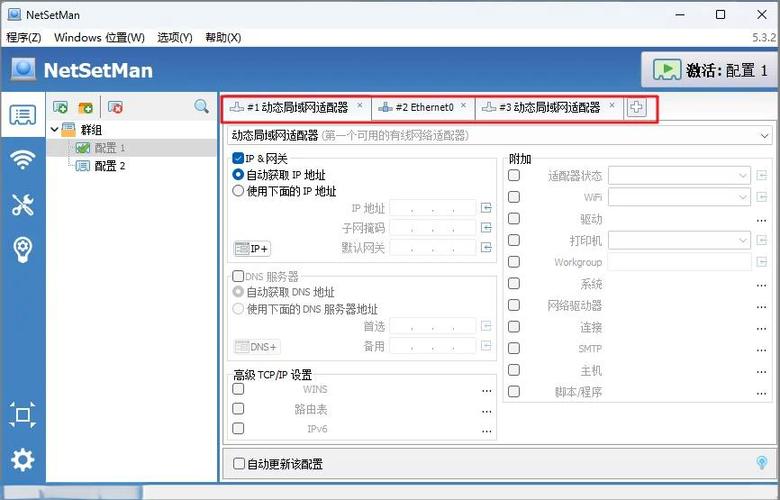Open the tips lightbulb sidebar icon
Screen dimensions: 780x500
point(22,250)
